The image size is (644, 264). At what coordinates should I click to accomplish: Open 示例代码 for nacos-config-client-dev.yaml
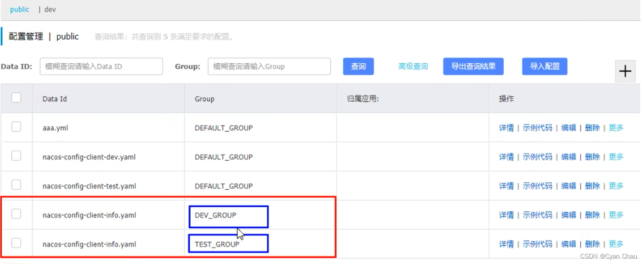click(x=538, y=157)
